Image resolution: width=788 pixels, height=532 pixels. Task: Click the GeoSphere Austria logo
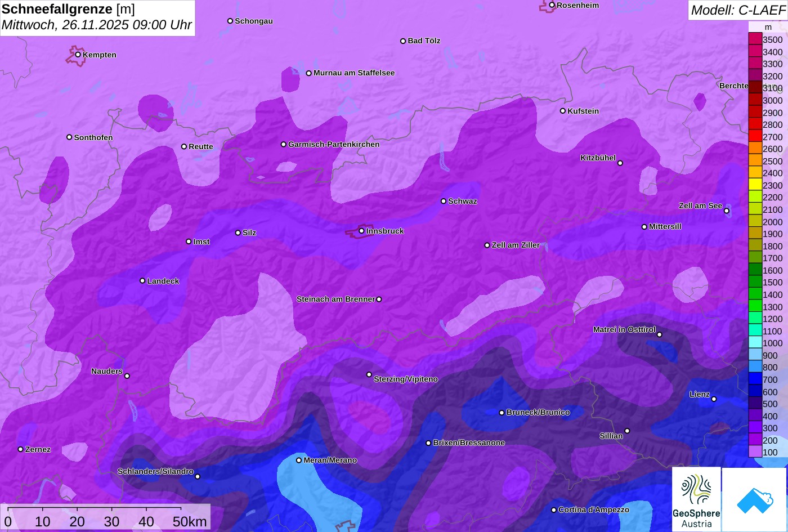pyautogui.click(x=696, y=499)
